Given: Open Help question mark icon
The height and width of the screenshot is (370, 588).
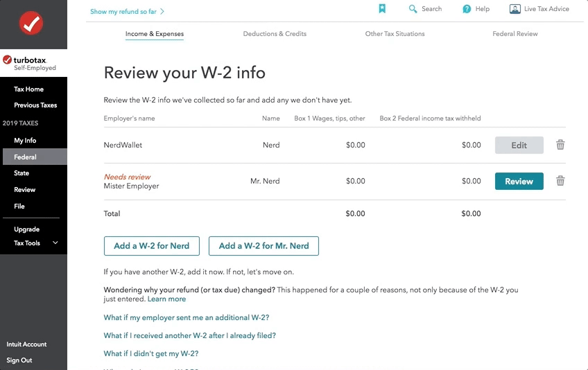Looking at the screenshot, I should [467, 9].
